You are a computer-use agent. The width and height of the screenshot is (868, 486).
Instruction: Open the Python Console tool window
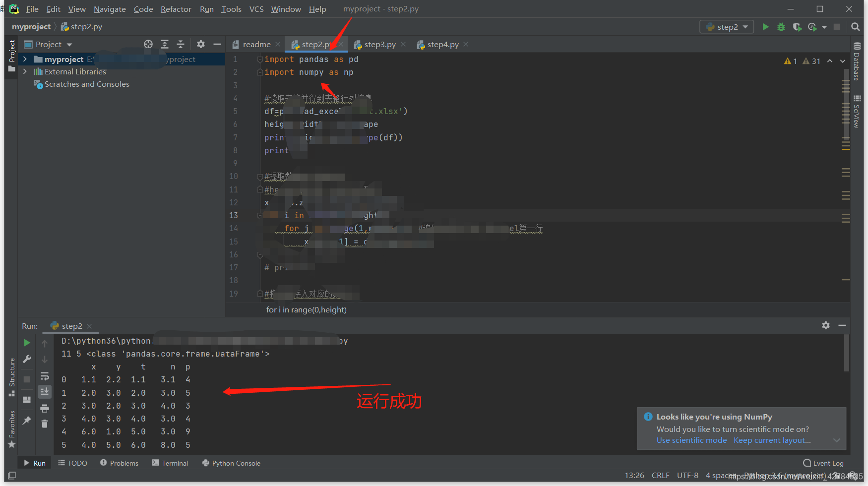(231, 463)
